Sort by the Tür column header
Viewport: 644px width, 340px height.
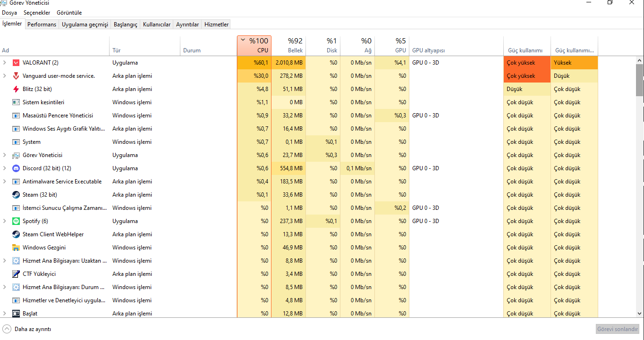(145, 46)
